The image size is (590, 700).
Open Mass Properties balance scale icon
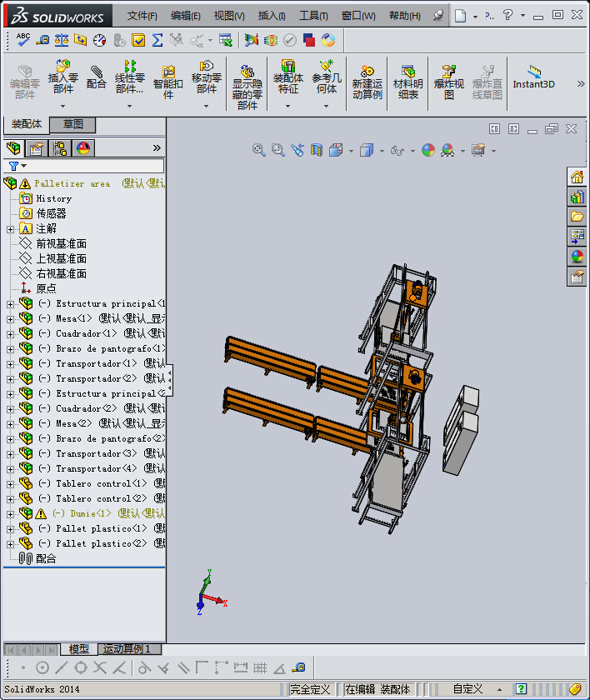click(62, 40)
